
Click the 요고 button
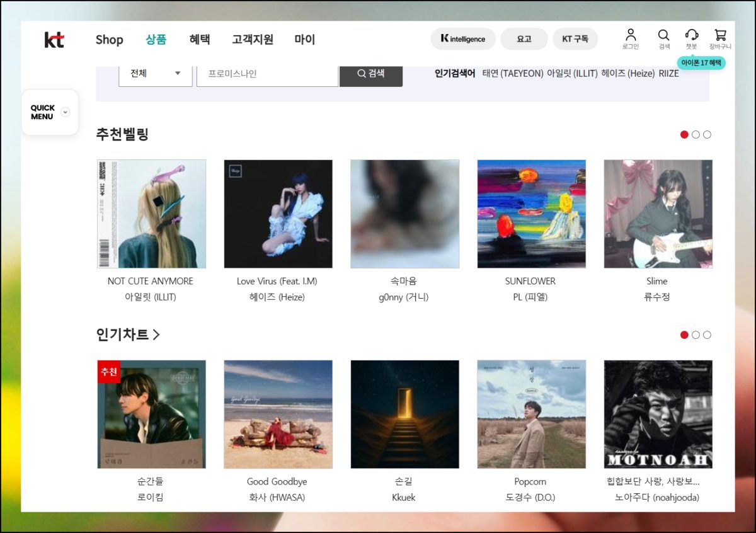[x=524, y=39]
